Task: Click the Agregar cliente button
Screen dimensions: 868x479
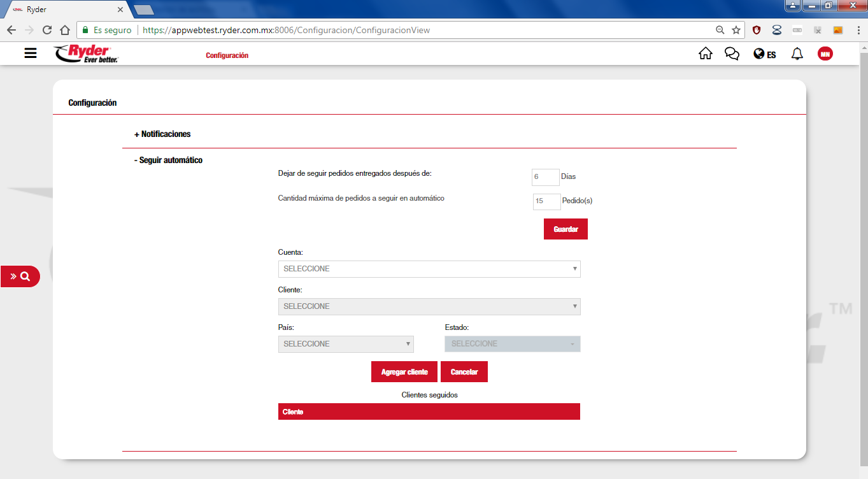Action: tap(404, 372)
